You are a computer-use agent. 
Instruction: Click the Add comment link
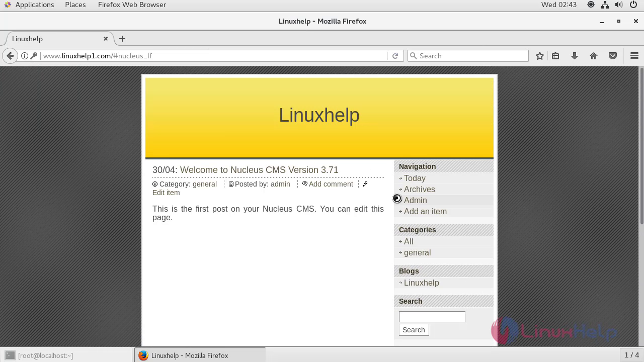(x=331, y=184)
